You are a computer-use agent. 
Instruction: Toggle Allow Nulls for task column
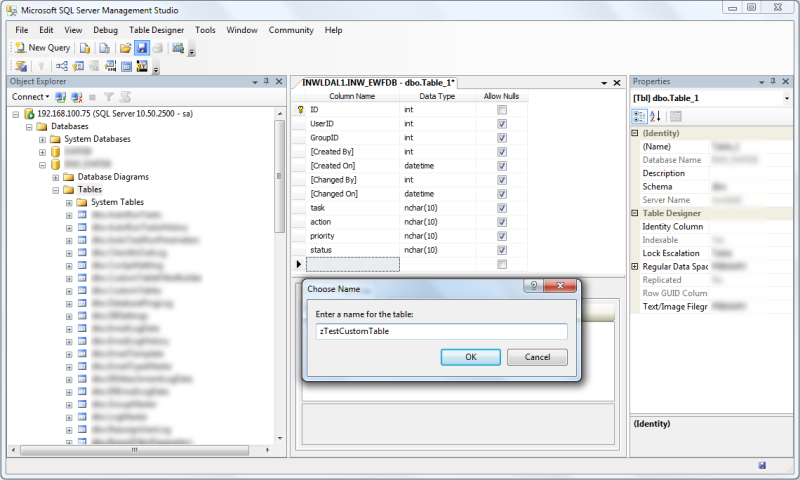(x=502, y=208)
